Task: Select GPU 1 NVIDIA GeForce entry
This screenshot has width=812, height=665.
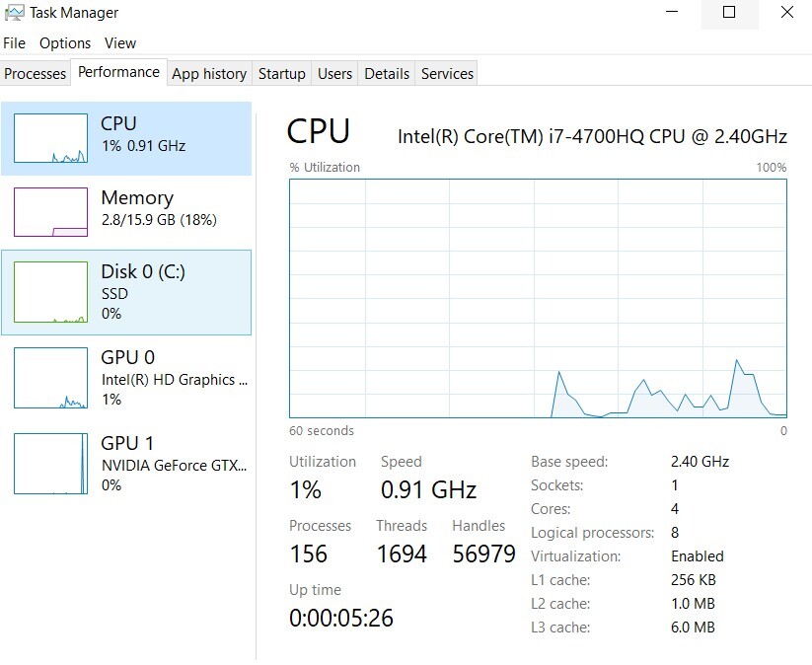Action: click(126, 464)
